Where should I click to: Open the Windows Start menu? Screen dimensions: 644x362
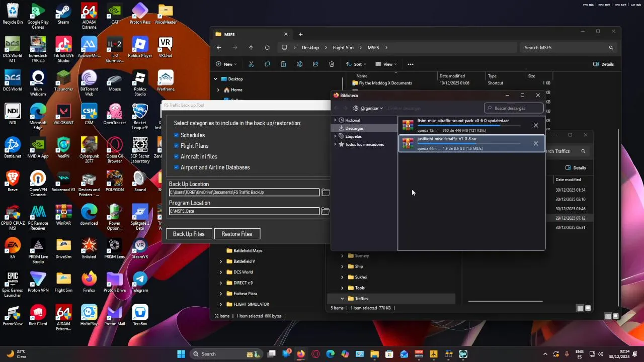pos(181,354)
